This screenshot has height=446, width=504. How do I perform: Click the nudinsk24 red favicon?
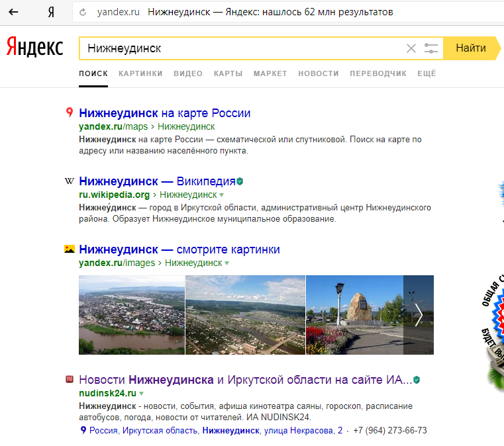click(70, 379)
